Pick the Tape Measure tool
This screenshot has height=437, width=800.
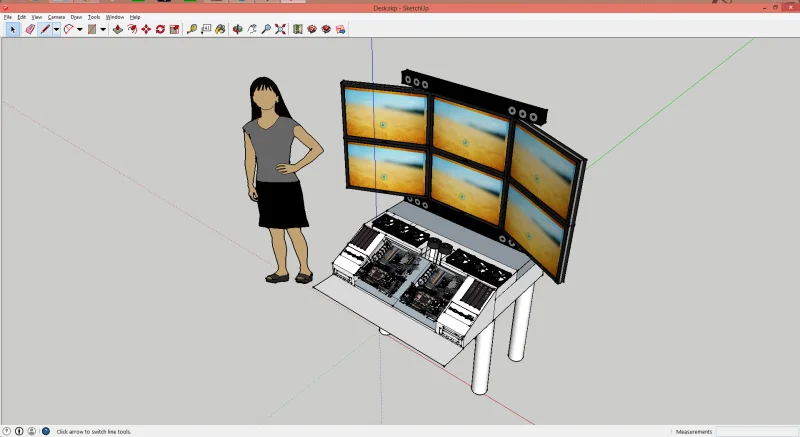tap(192, 30)
